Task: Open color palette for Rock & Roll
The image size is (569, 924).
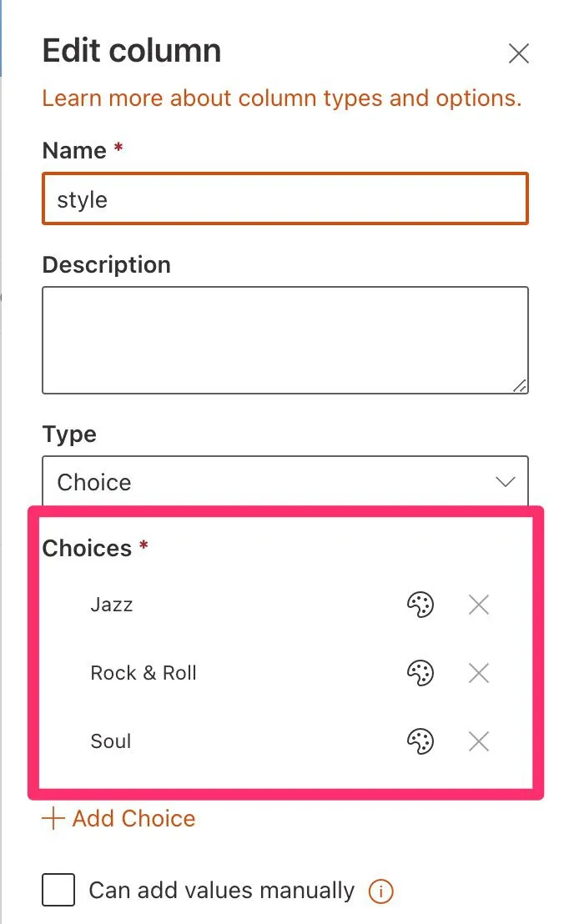Action: pyautogui.click(x=420, y=673)
